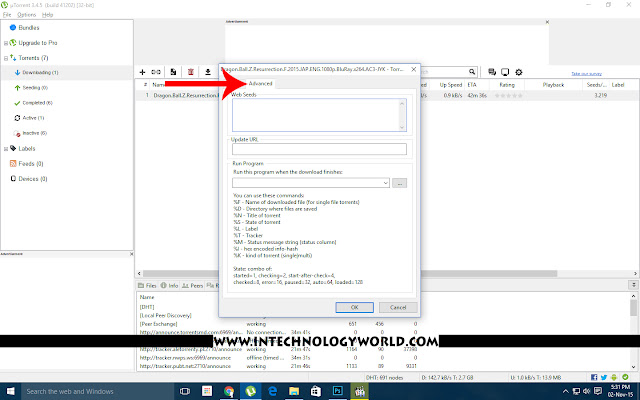Click the Take our survey link
Screen dimensions: 640x400
point(587,74)
